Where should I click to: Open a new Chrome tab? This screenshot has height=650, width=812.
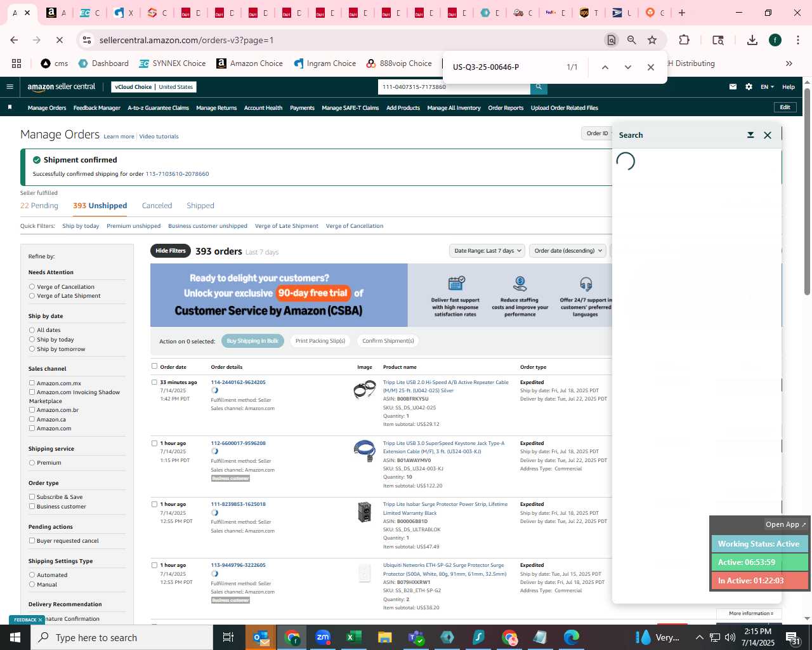point(682,13)
